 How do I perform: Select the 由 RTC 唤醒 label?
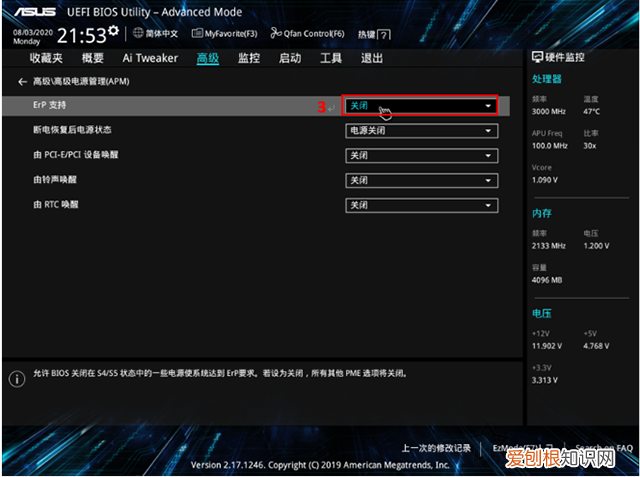(x=56, y=204)
